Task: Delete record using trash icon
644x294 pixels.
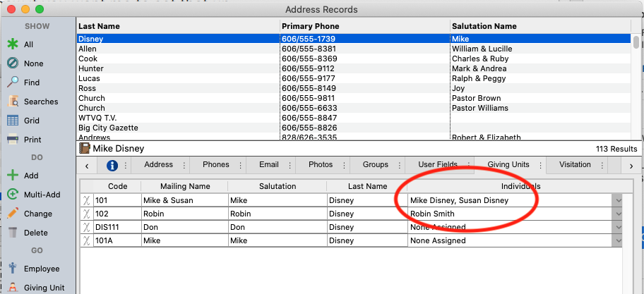Action: [x=13, y=233]
